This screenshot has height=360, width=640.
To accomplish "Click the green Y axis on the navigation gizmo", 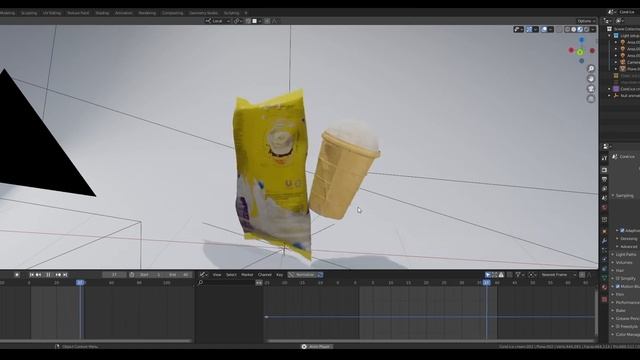I will [x=580, y=52].
